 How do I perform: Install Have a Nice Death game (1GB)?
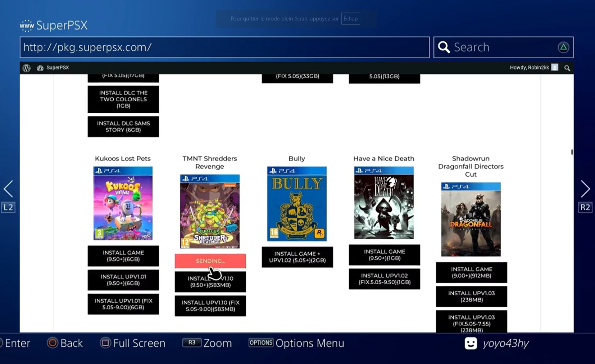click(385, 255)
